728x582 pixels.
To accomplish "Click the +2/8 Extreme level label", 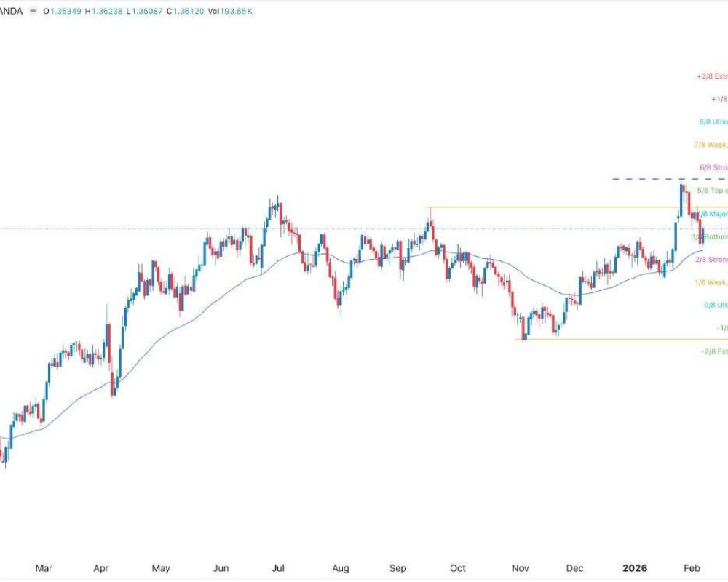I will point(711,76).
